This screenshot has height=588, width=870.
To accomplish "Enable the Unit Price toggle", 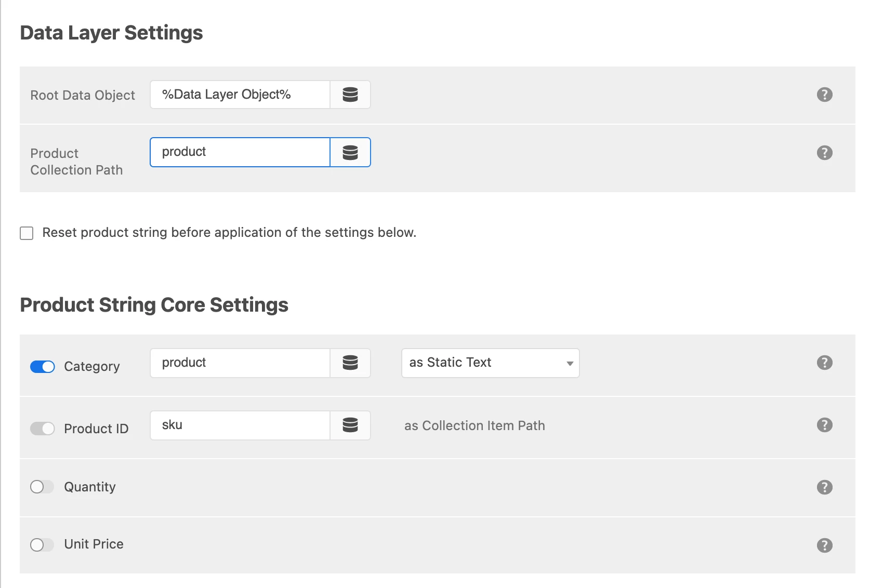I will click(x=42, y=545).
